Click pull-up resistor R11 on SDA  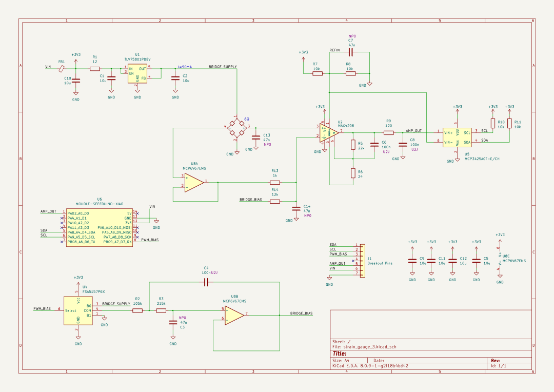click(509, 123)
